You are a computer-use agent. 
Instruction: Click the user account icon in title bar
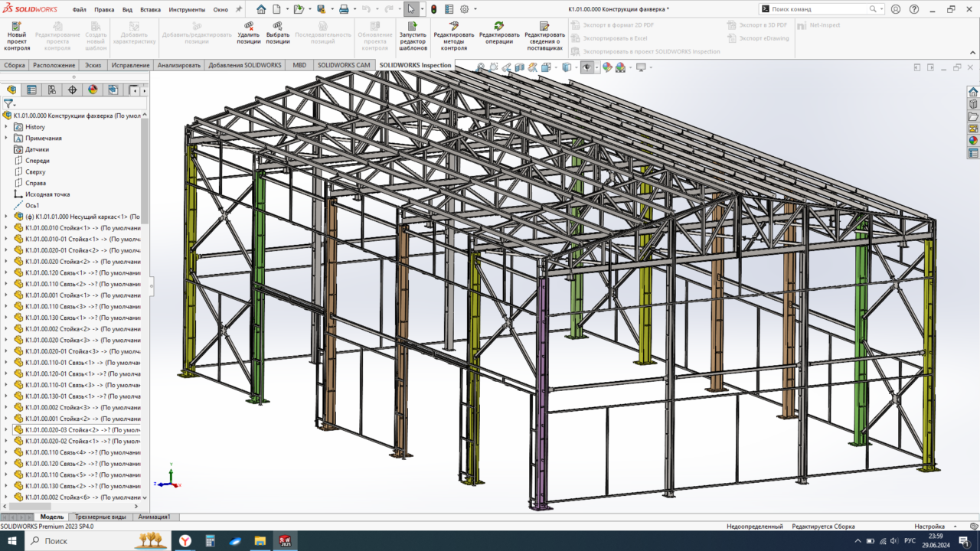[897, 9]
